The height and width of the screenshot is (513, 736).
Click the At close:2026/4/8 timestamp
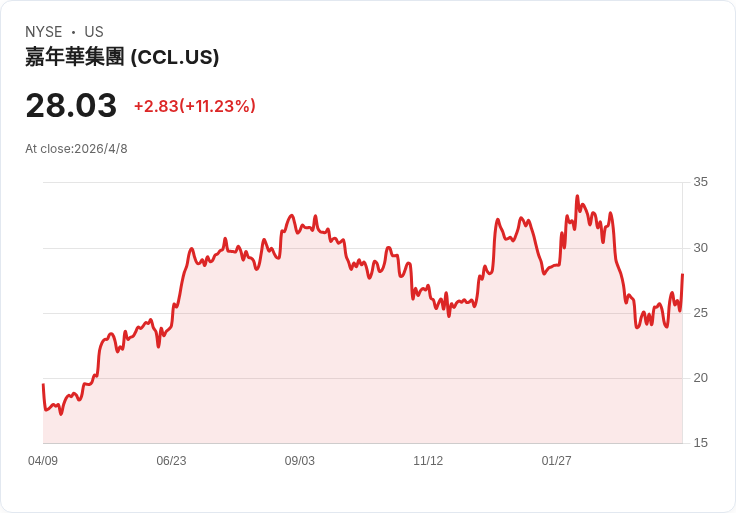pyautogui.click(x=76, y=149)
